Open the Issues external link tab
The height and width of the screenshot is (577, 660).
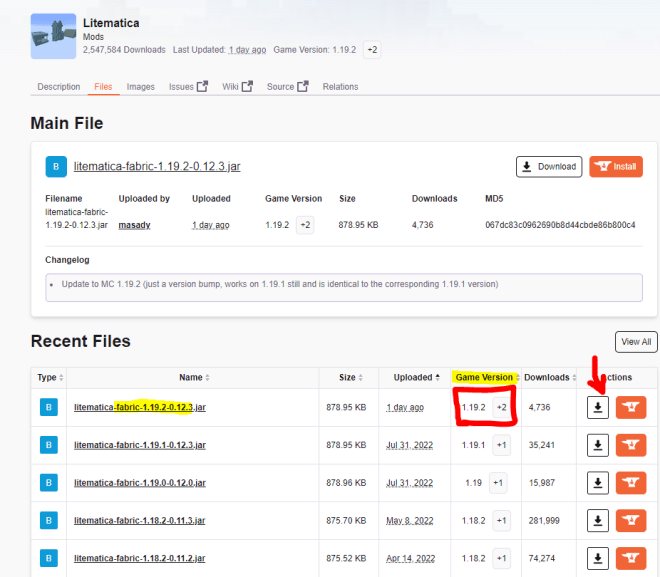tap(188, 87)
